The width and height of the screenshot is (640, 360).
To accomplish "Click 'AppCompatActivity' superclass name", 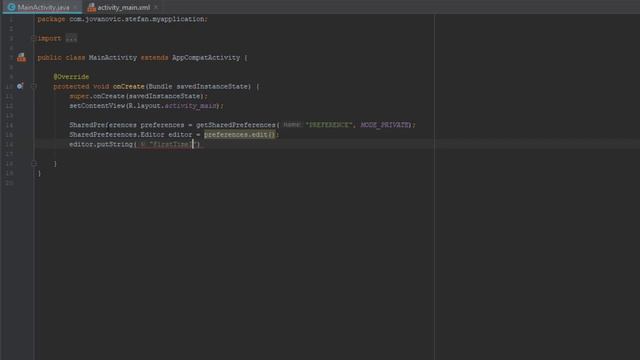I will tap(206, 58).
